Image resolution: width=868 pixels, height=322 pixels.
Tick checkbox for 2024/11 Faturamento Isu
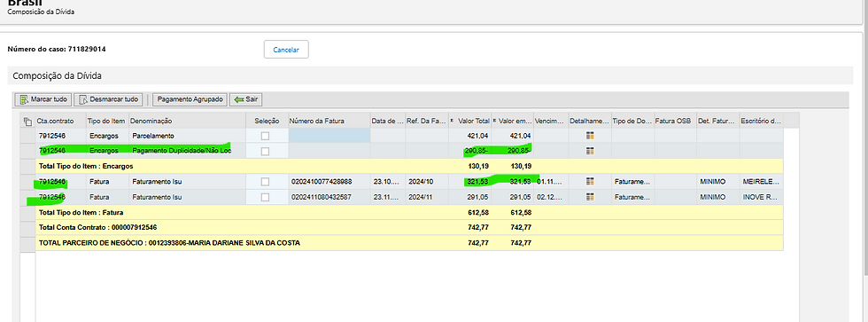(x=265, y=197)
